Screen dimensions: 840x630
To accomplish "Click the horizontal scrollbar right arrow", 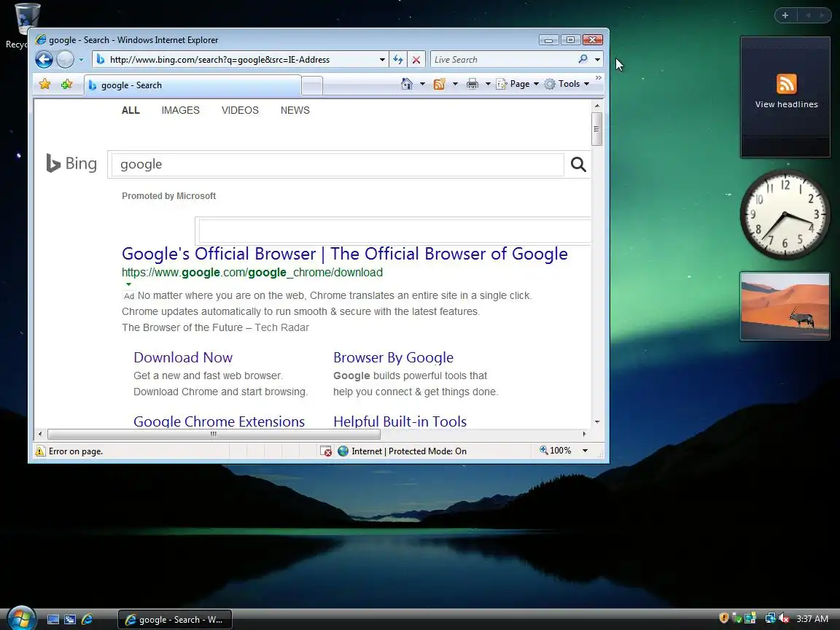I will (x=585, y=434).
